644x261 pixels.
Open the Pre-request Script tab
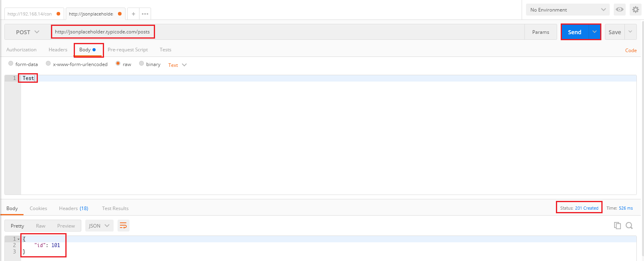pyautogui.click(x=128, y=50)
